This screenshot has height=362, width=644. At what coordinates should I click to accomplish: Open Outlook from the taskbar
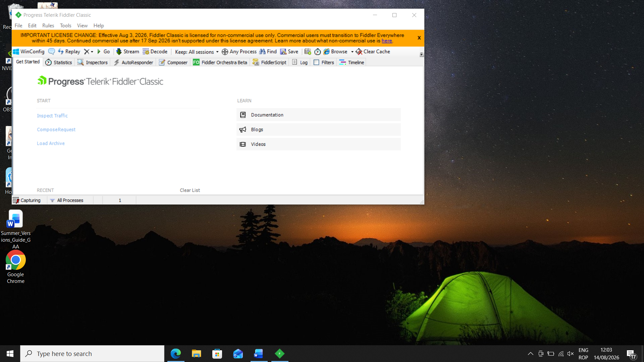tap(238, 354)
